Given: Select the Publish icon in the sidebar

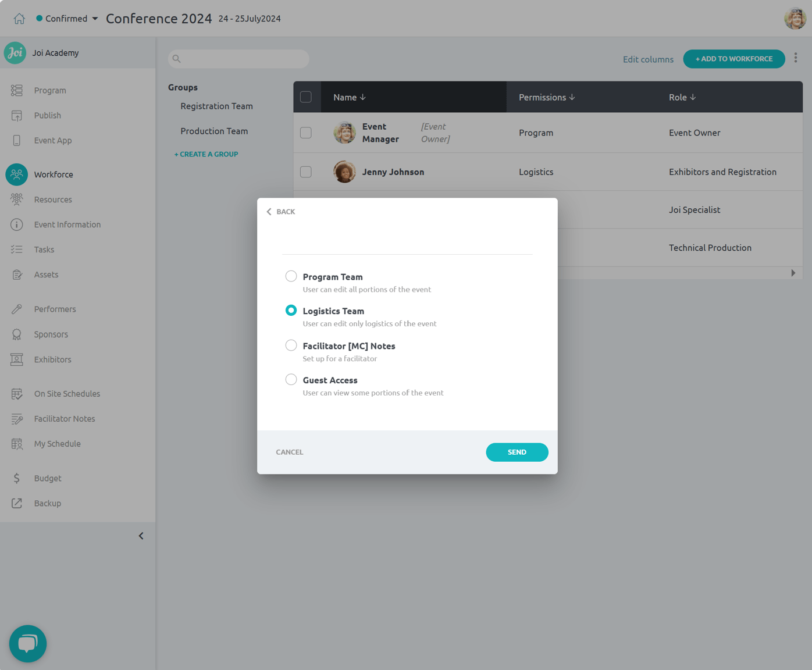Looking at the screenshot, I should tap(16, 115).
